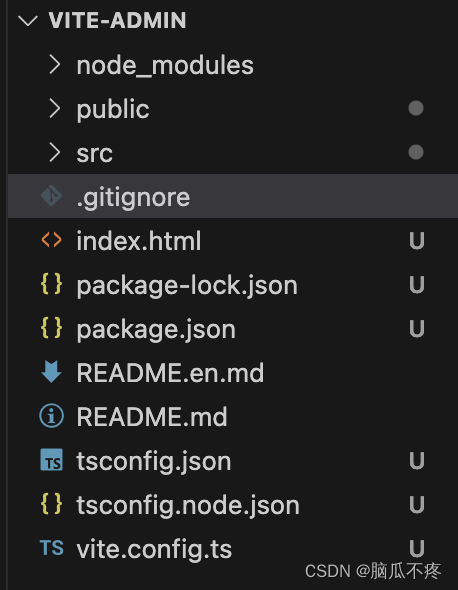Click the braces icon next to package-lock.json
This screenshot has width=458, height=590.
click(51, 284)
